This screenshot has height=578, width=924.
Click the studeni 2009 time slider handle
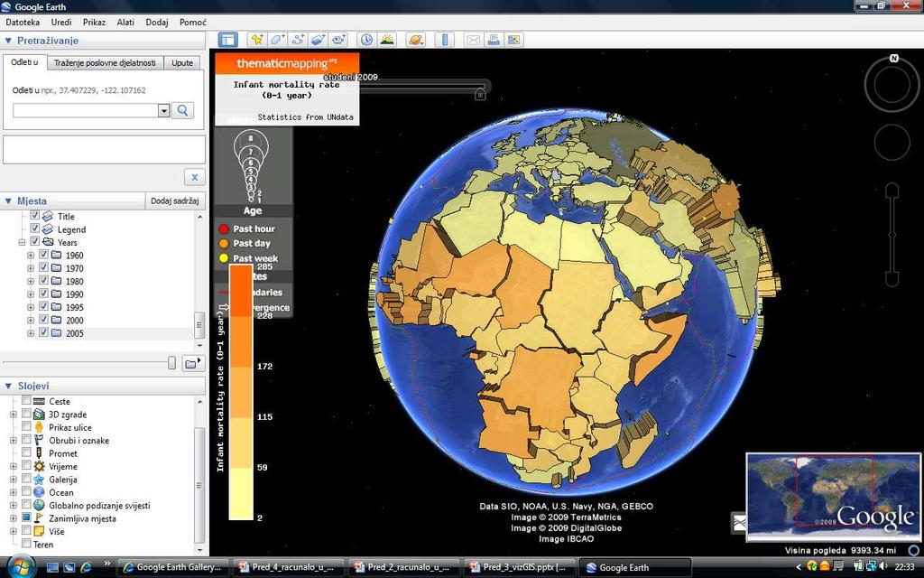tap(480, 93)
